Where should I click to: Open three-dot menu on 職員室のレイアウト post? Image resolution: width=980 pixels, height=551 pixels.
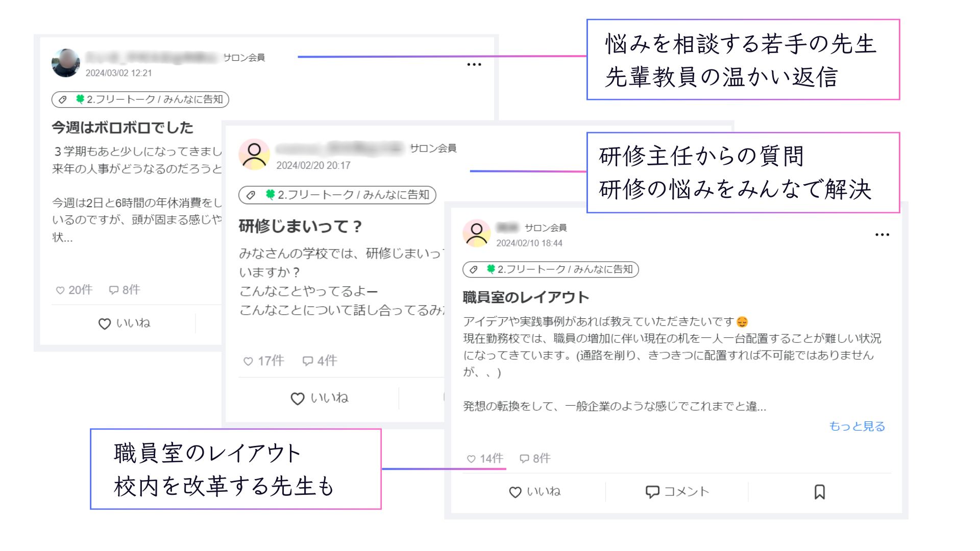pyautogui.click(x=882, y=235)
